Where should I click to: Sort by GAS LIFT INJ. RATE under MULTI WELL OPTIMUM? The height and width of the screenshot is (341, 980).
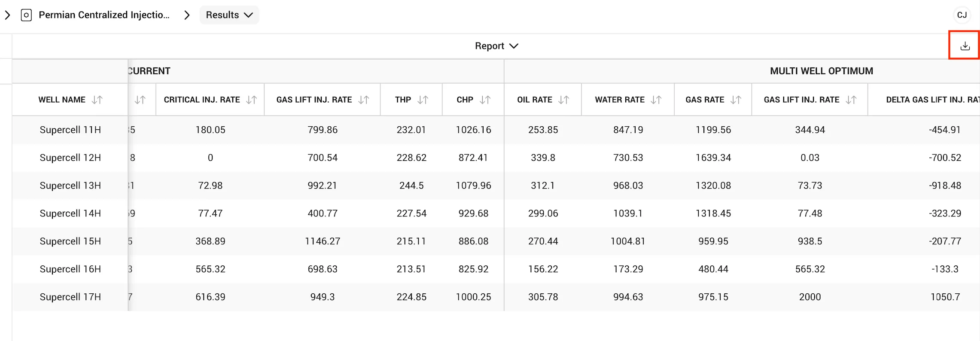click(851, 100)
